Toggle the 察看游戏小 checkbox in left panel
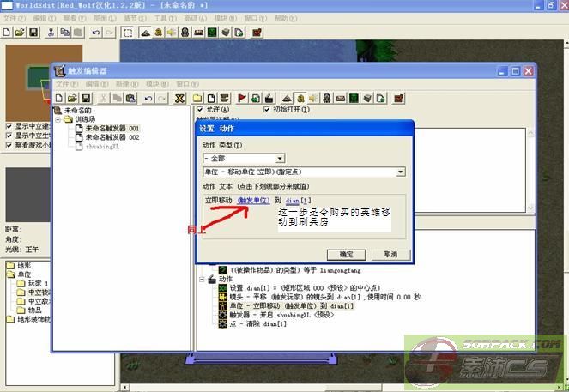 (x=9, y=145)
